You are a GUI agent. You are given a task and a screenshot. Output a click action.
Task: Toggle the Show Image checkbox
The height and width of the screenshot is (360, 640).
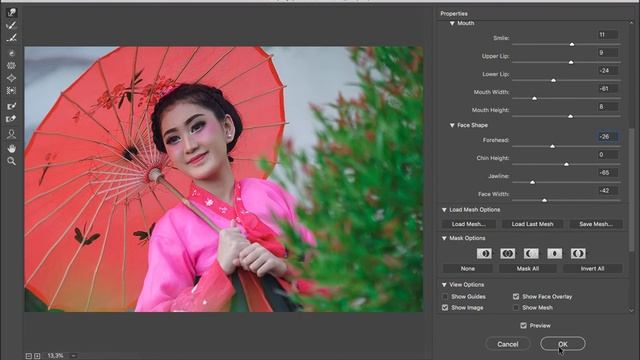tap(445, 308)
